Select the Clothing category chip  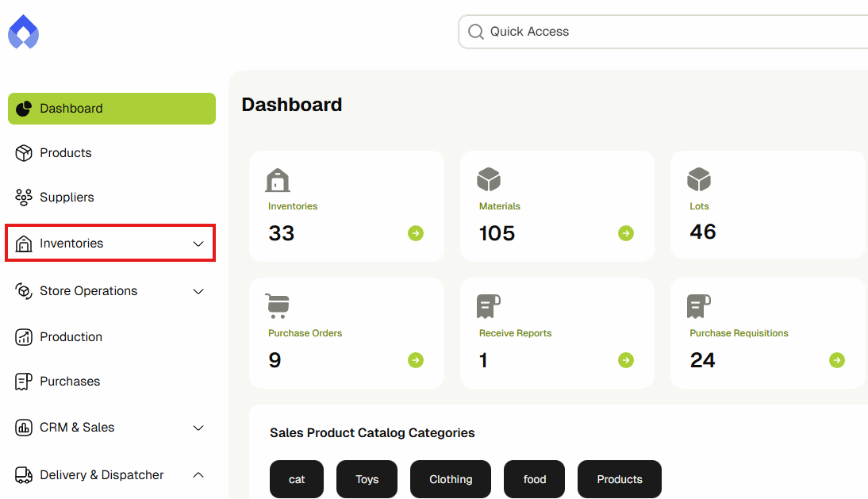pos(451,479)
